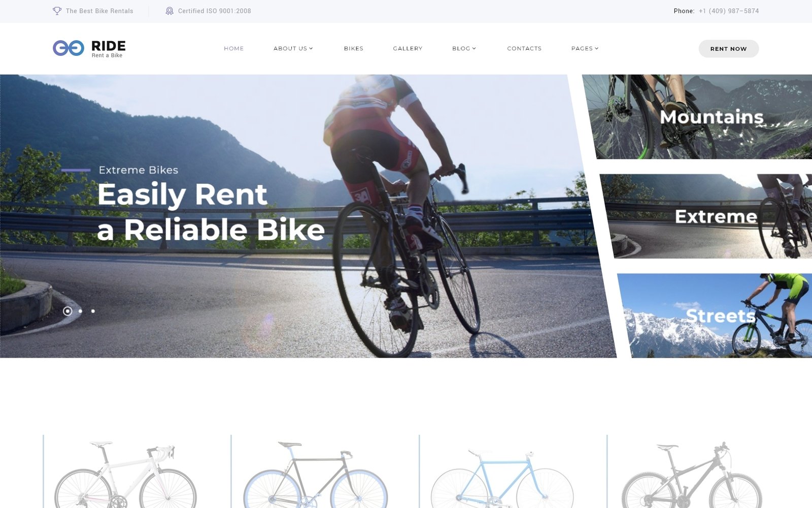Expand the About Us dropdown menu
The image size is (812, 508).
pos(293,48)
